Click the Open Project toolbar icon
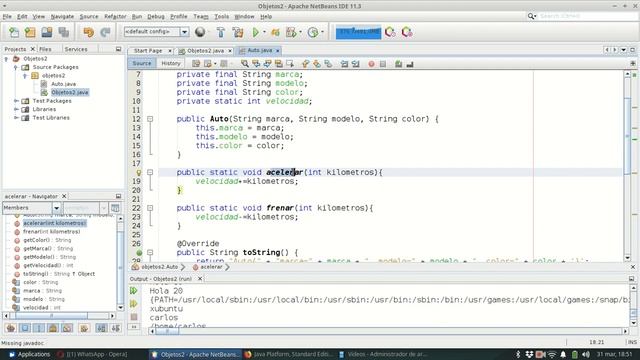 click(47, 32)
